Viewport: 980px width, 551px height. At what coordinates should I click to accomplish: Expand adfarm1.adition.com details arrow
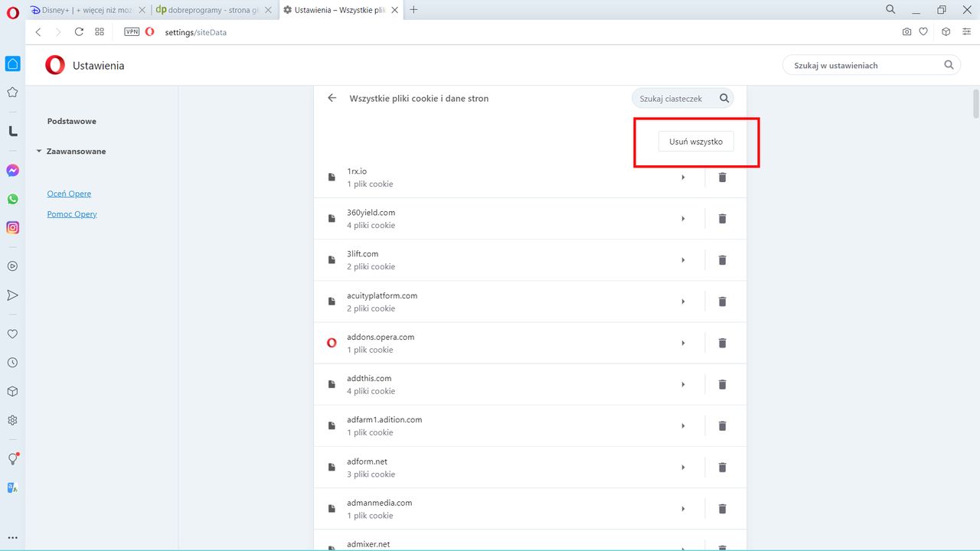tap(683, 425)
